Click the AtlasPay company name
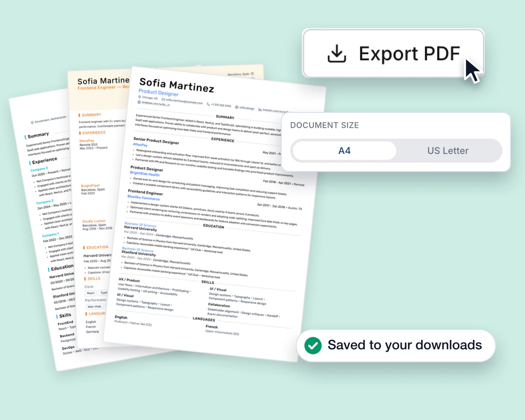Image resolution: width=525 pixels, height=420 pixels. point(140,144)
